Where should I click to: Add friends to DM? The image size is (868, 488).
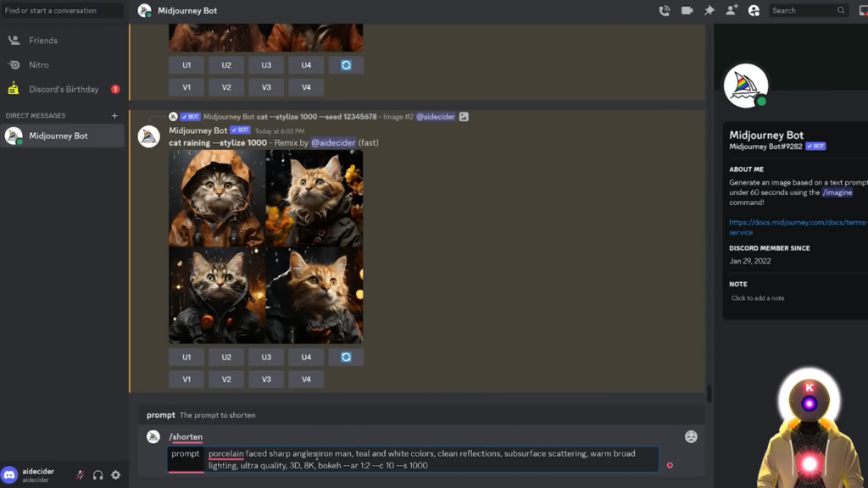732,10
